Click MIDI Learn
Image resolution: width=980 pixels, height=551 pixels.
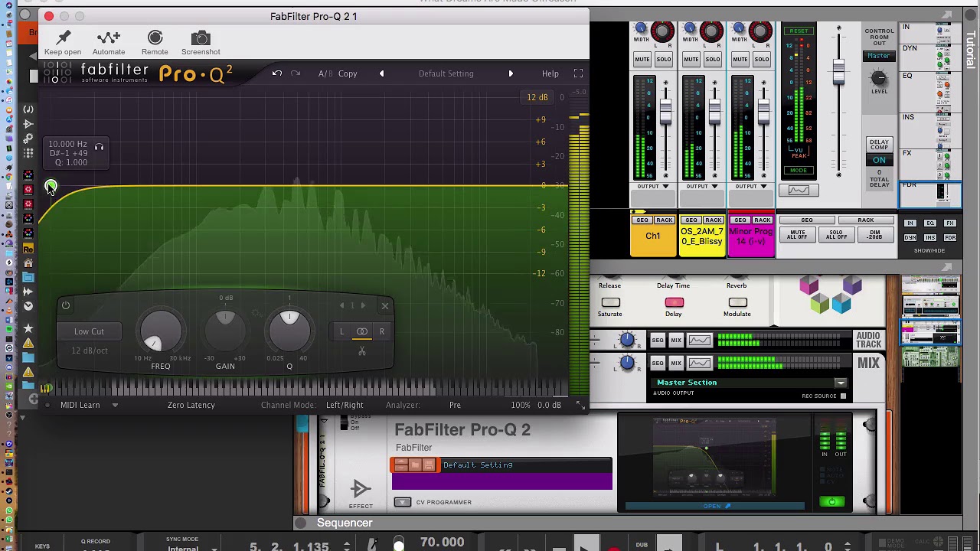click(80, 405)
